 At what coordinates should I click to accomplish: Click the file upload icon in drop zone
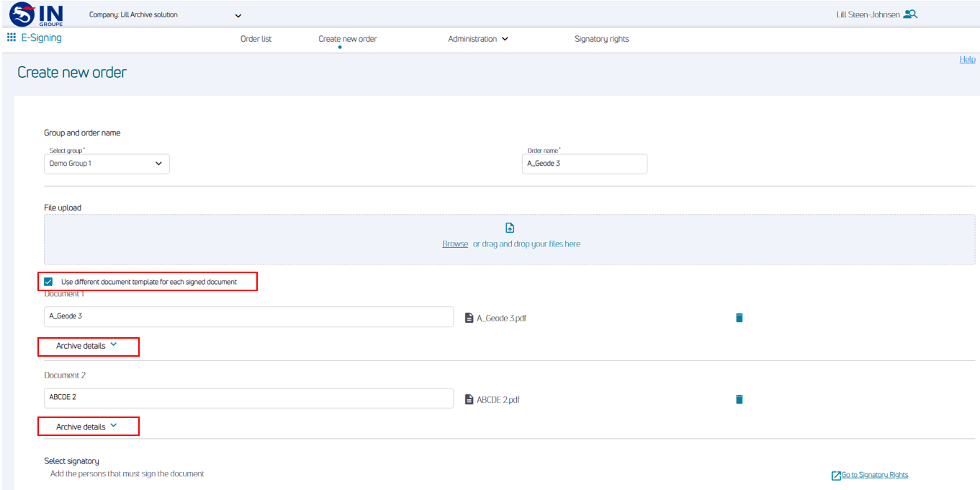pyautogui.click(x=510, y=228)
